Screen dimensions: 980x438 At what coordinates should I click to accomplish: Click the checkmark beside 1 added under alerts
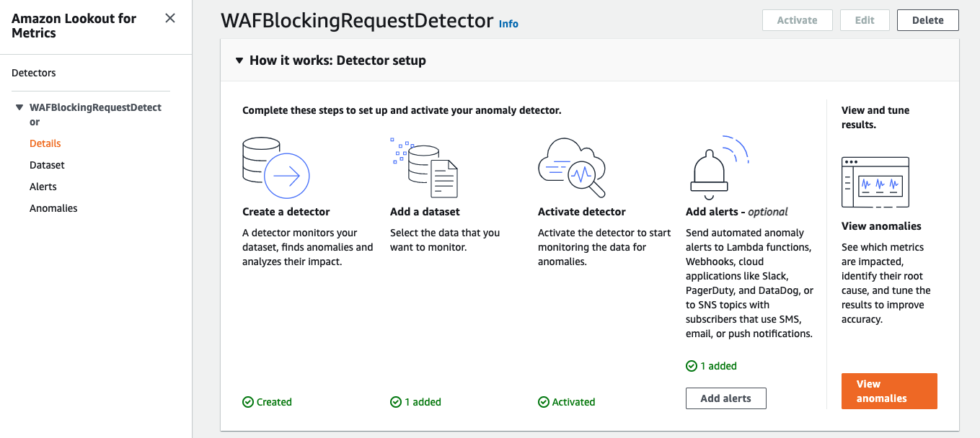692,366
